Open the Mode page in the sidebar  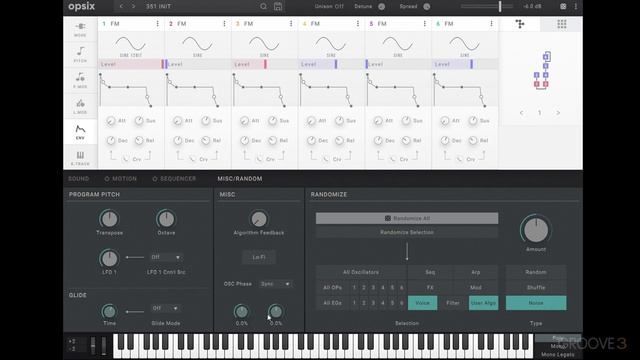click(x=80, y=29)
